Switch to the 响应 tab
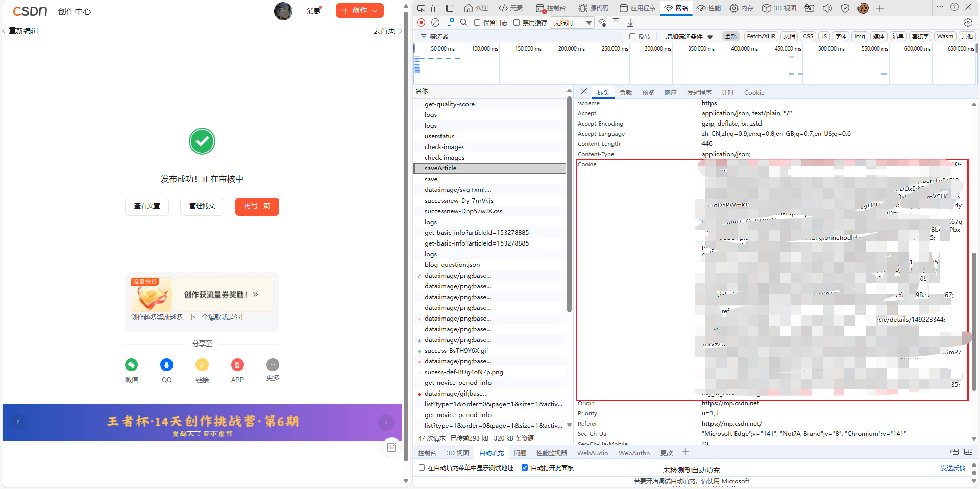 670,92
